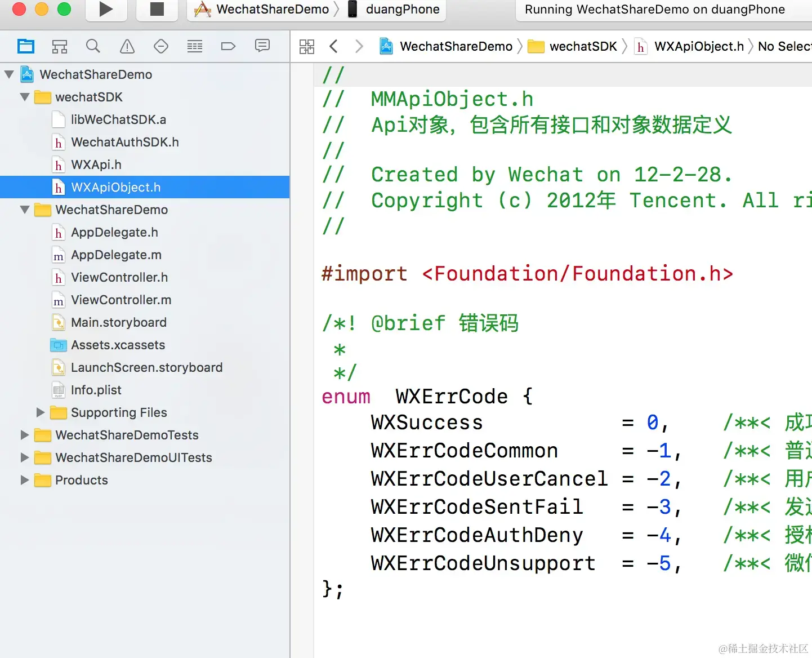Open ViewController.m
The height and width of the screenshot is (658, 812).
point(145,300)
